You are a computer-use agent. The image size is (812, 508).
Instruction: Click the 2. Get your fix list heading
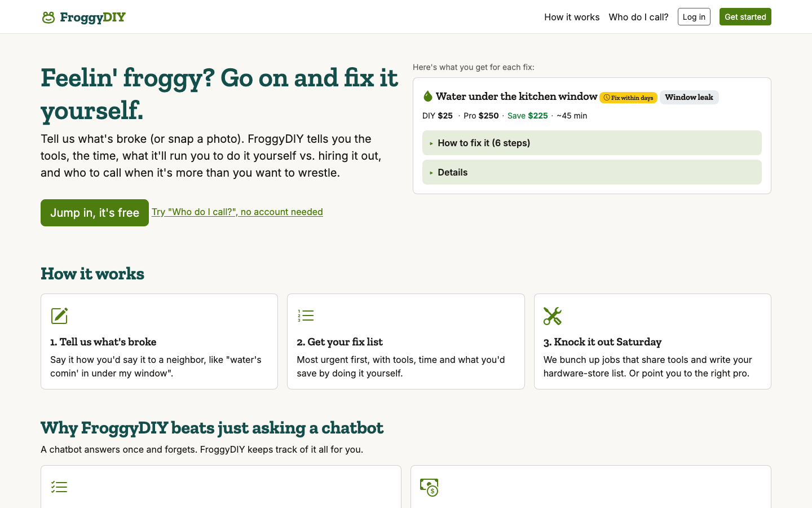coord(339,341)
